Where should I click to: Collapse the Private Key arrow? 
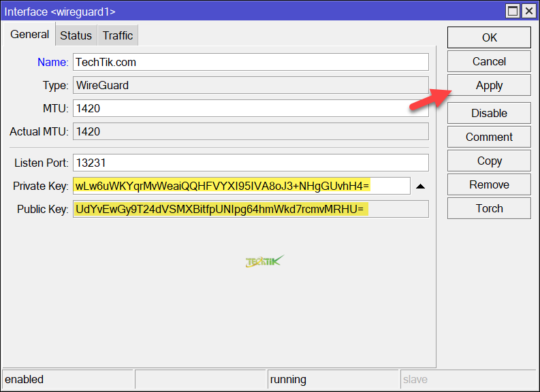coord(420,186)
